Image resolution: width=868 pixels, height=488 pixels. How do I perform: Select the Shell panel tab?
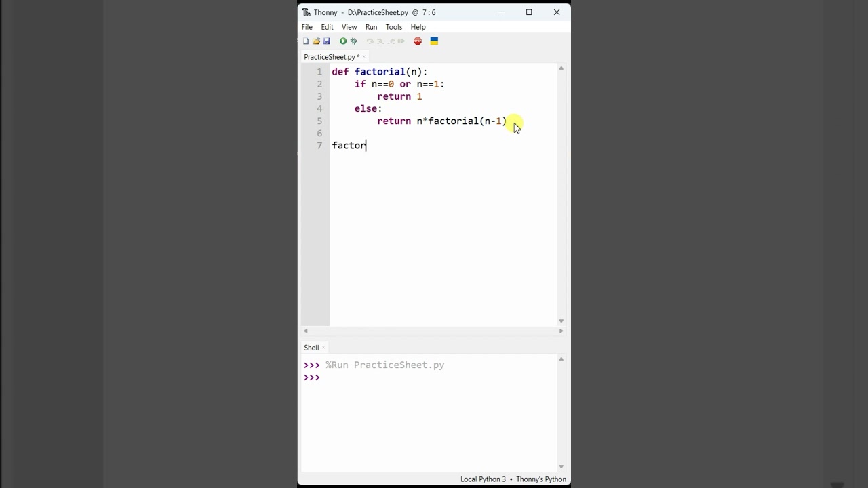tap(311, 348)
